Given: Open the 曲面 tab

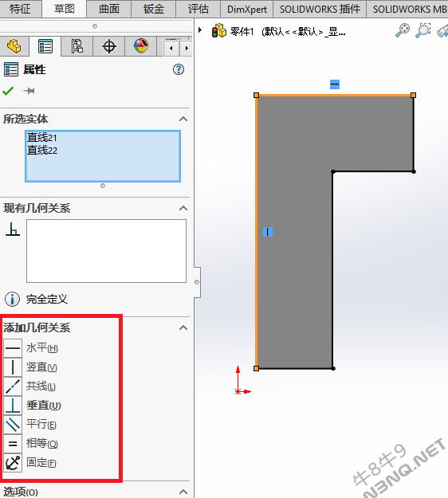Looking at the screenshot, I should 109,9.
